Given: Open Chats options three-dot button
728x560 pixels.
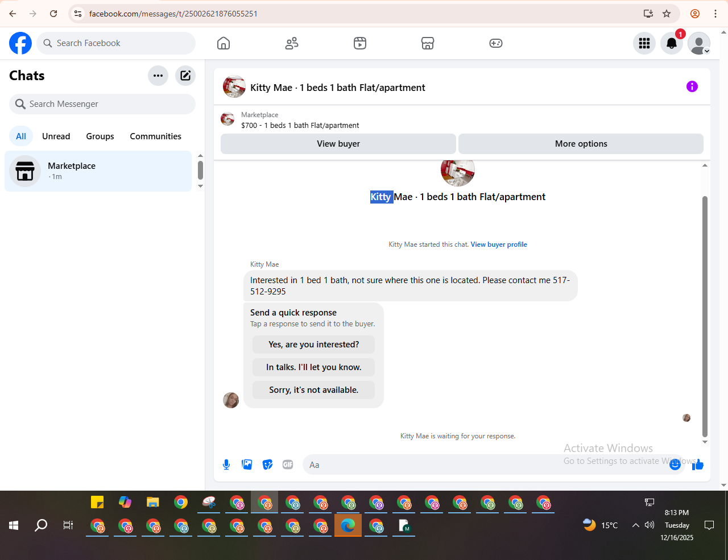Looking at the screenshot, I should point(158,76).
